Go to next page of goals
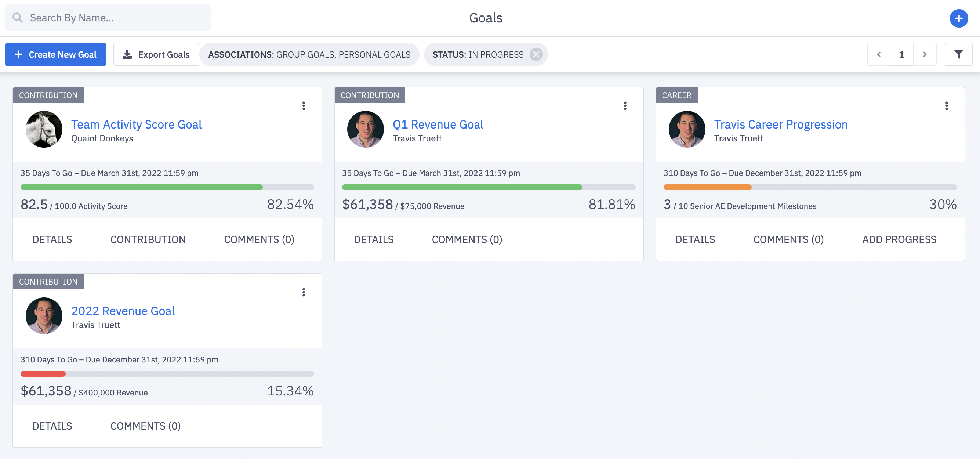 (925, 54)
